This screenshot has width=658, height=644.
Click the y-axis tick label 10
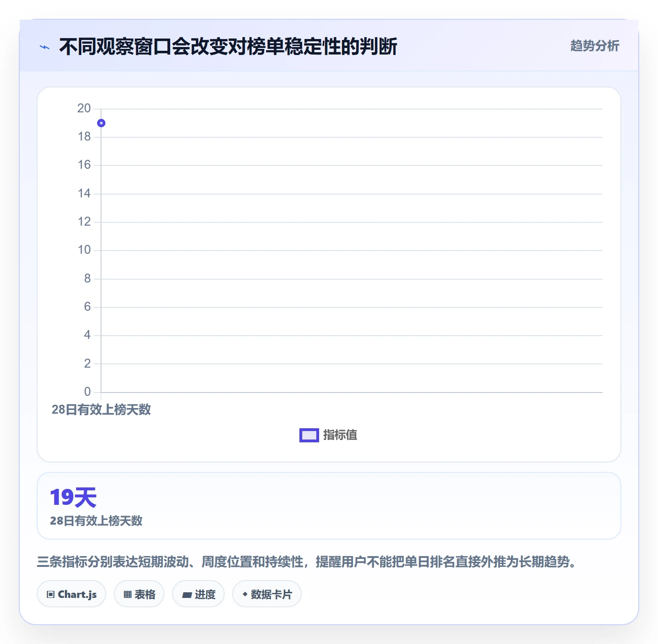84,250
